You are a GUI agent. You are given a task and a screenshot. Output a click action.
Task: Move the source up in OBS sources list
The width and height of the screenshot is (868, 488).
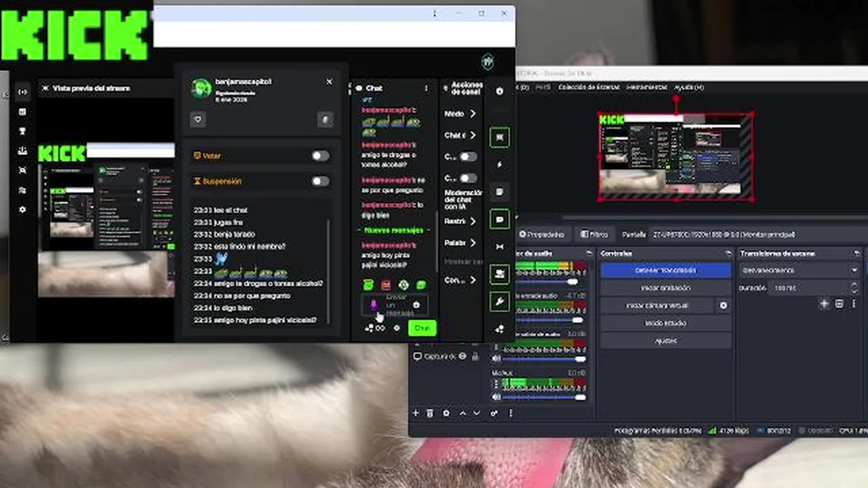(x=462, y=413)
